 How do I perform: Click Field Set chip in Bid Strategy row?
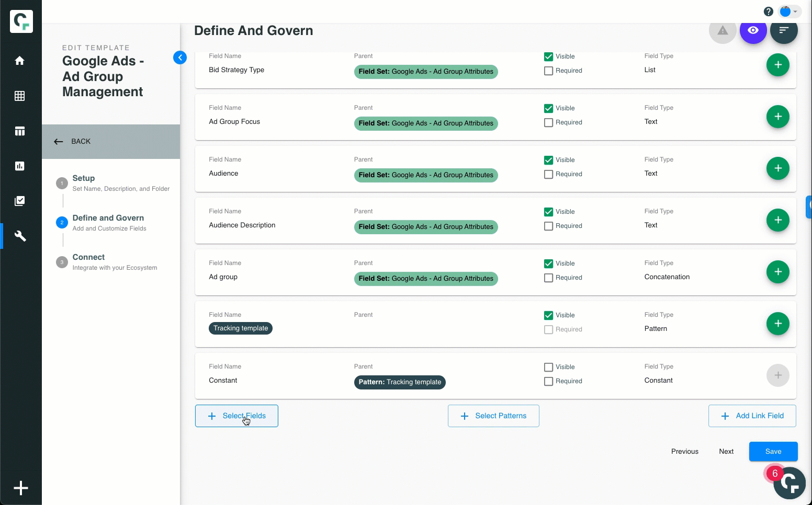[426, 72]
